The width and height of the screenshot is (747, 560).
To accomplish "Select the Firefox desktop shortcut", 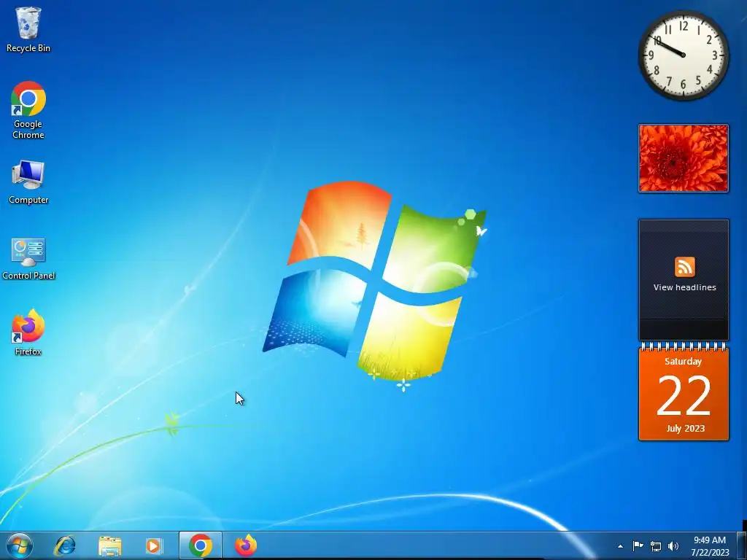I will click(x=28, y=332).
